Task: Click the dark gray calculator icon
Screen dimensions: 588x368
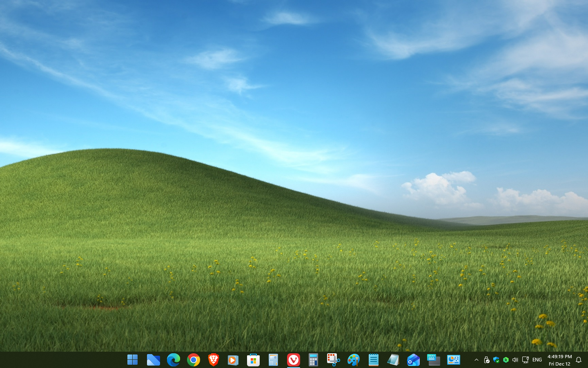Action: (313, 360)
